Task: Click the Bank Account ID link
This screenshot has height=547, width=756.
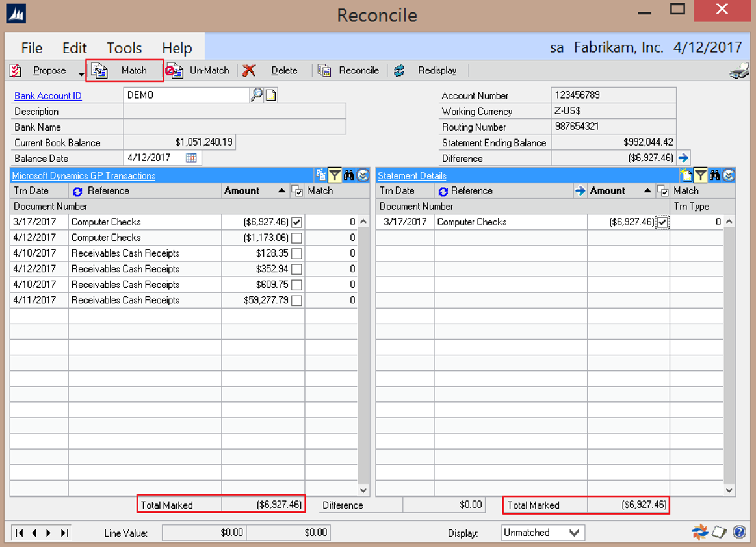Action: point(48,95)
